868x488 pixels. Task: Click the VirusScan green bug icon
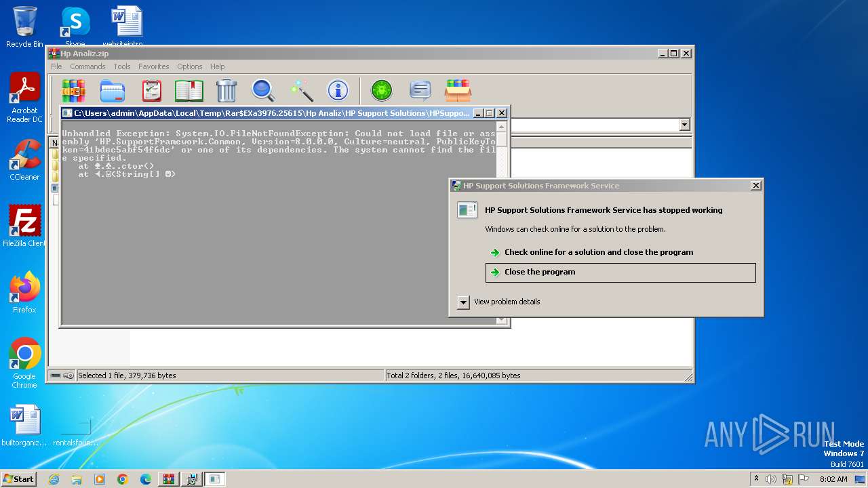(x=382, y=90)
